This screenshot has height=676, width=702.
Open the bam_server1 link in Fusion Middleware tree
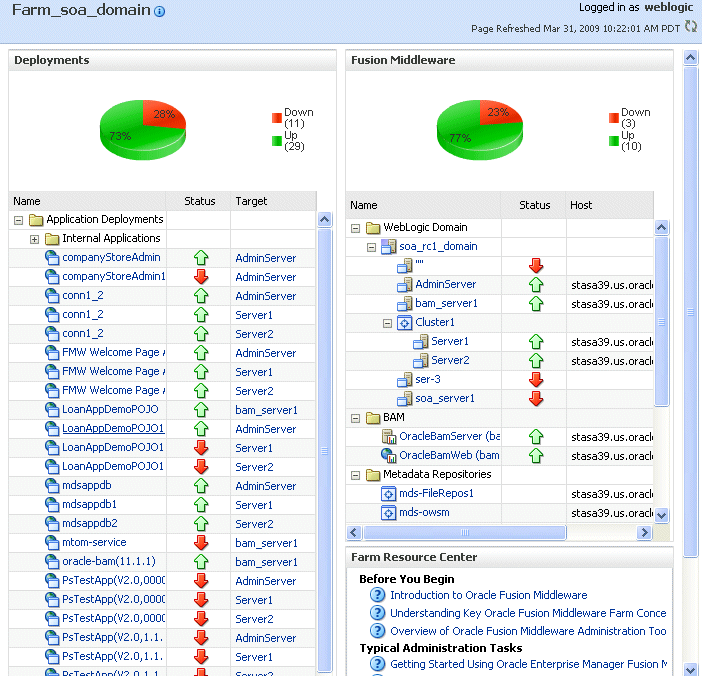(x=446, y=304)
